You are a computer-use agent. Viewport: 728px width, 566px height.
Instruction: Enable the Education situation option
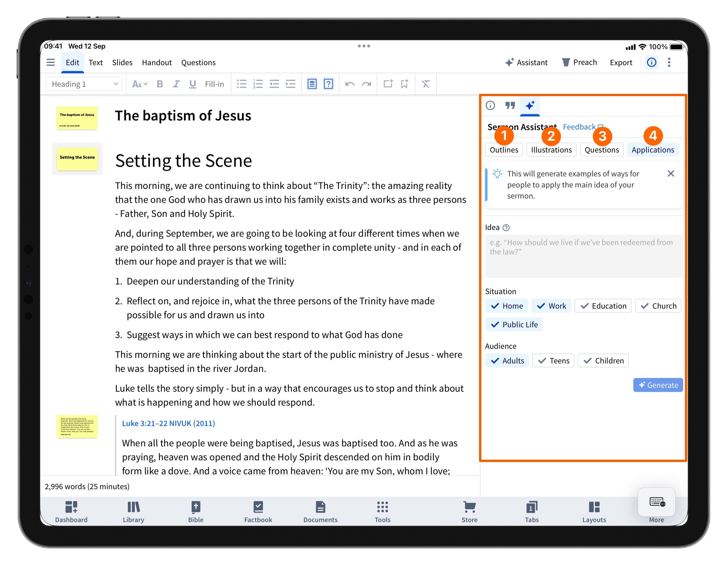coord(603,306)
